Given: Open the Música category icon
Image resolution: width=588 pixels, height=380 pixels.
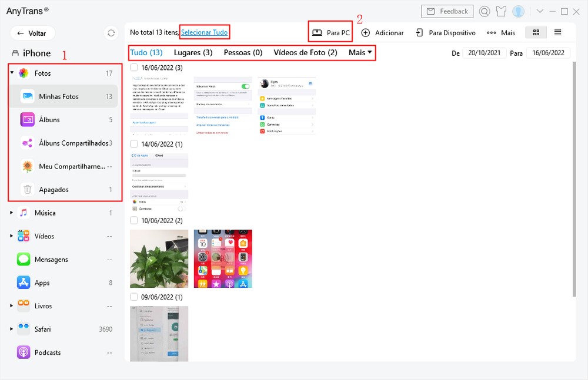Looking at the screenshot, I should 24,213.
